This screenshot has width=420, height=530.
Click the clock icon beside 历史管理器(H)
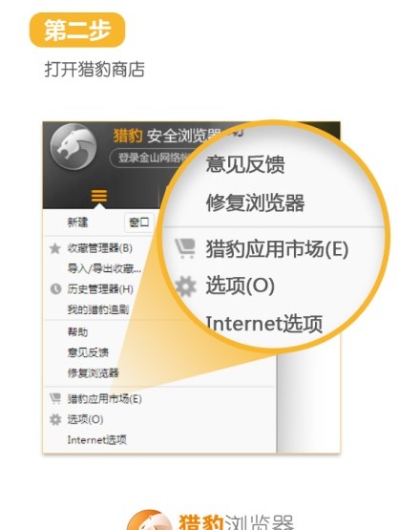pyautogui.click(x=55, y=289)
